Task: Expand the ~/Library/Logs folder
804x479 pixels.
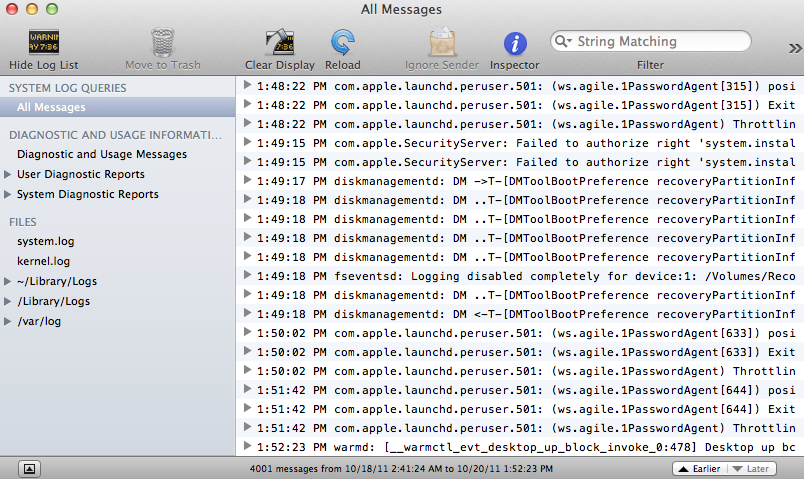Action: point(7,281)
